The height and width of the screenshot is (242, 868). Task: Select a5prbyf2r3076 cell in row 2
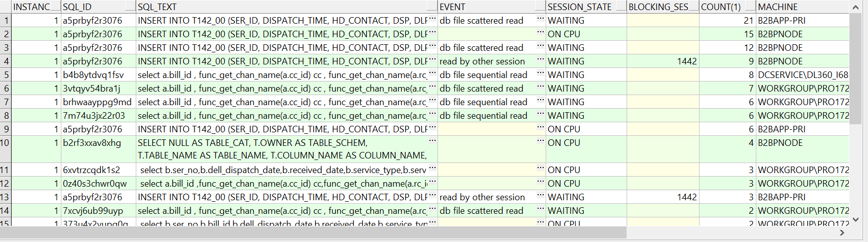[x=99, y=34]
